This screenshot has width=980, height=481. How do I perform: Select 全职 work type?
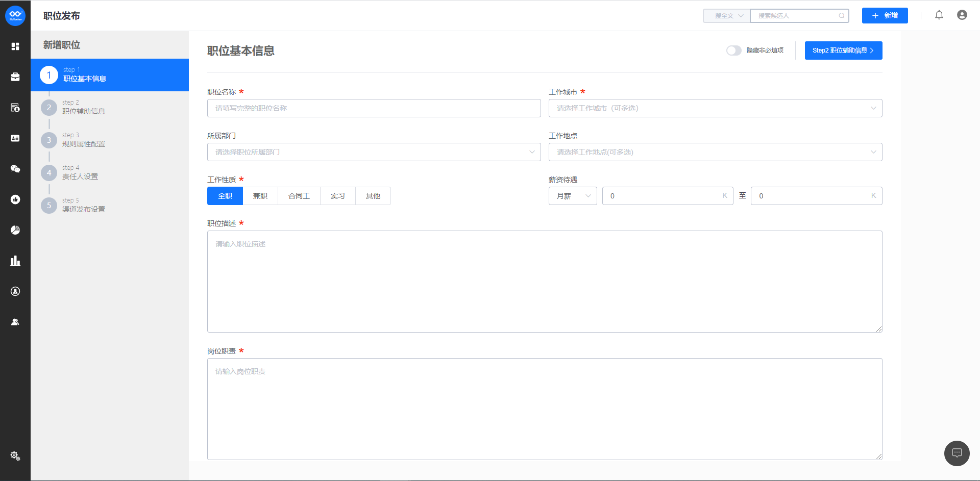[225, 196]
